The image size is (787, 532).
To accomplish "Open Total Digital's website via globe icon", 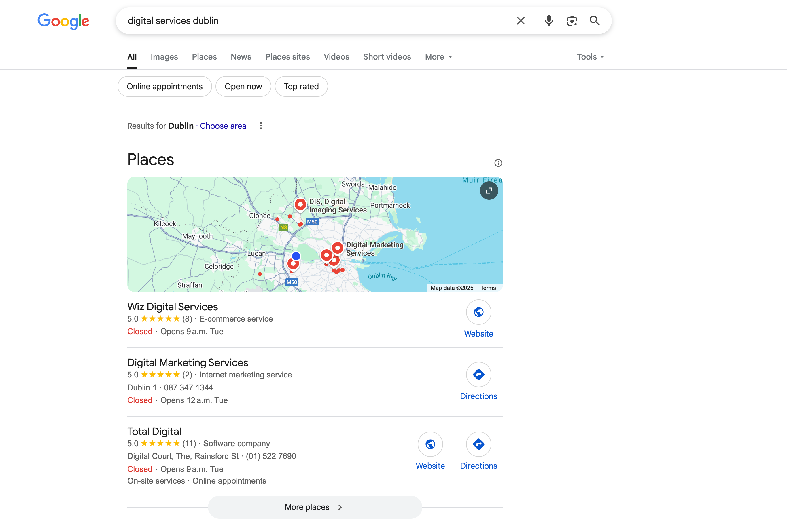I will 430,444.
